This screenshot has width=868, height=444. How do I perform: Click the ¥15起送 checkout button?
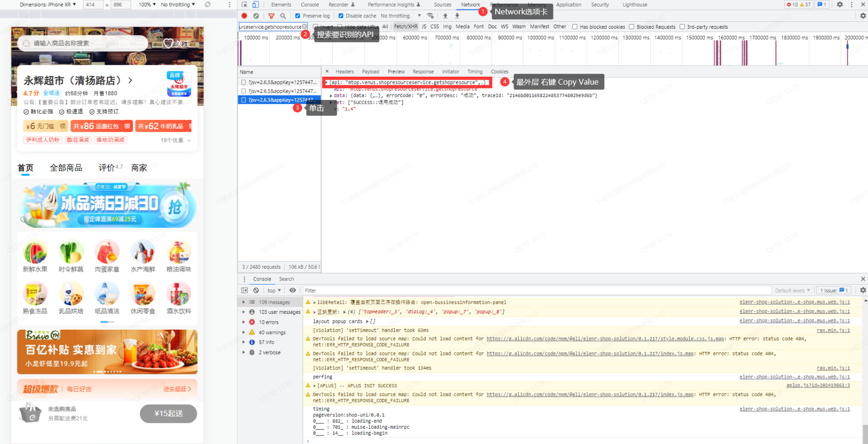coord(168,413)
